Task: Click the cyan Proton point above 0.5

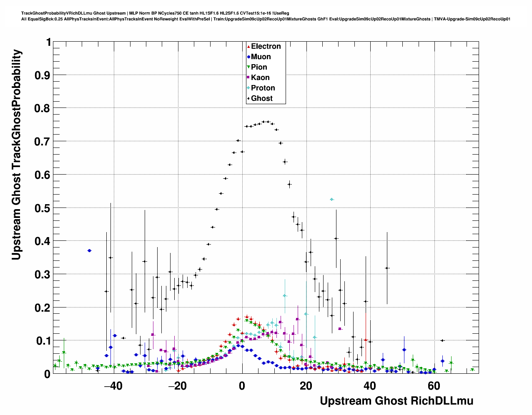Action: [x=331, y=200]
